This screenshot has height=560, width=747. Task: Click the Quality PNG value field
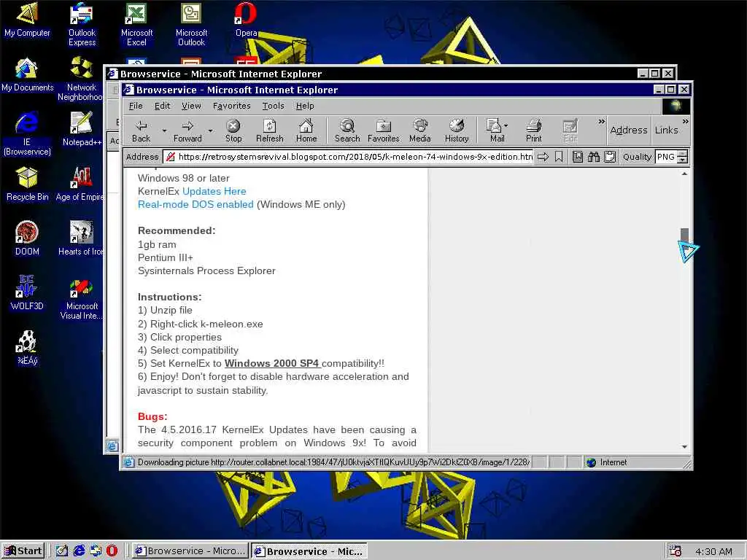[x=665, y=157]
